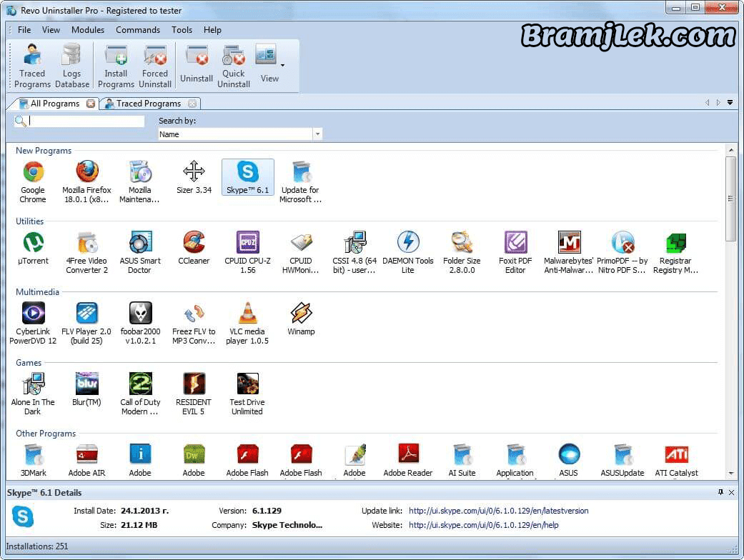
Task: Close the Traced Programs tab
Action: pos(192,104)
